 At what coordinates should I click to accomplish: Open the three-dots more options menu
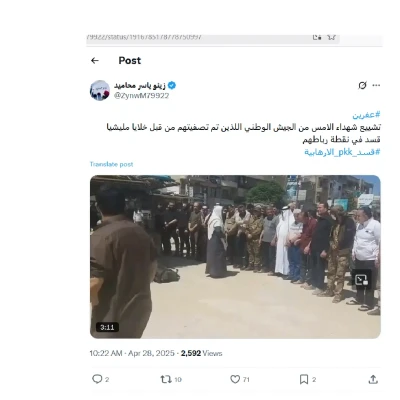(376, 85)
